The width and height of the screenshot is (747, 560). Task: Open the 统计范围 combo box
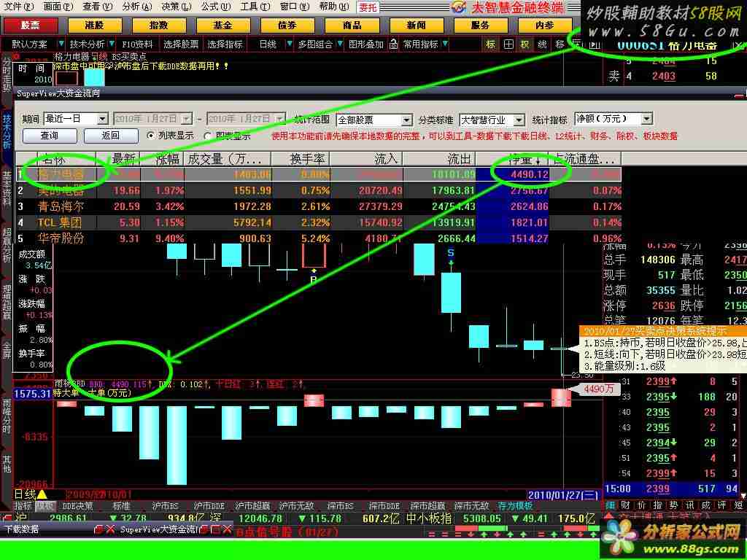click(374, 120)
